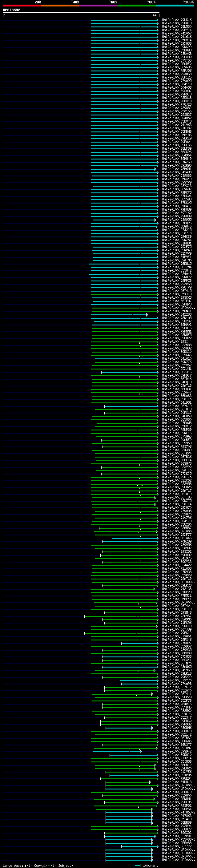Open hit UniRef100_Q41616
The width and height of the screenshot is (197, 868).
[177, 37]
